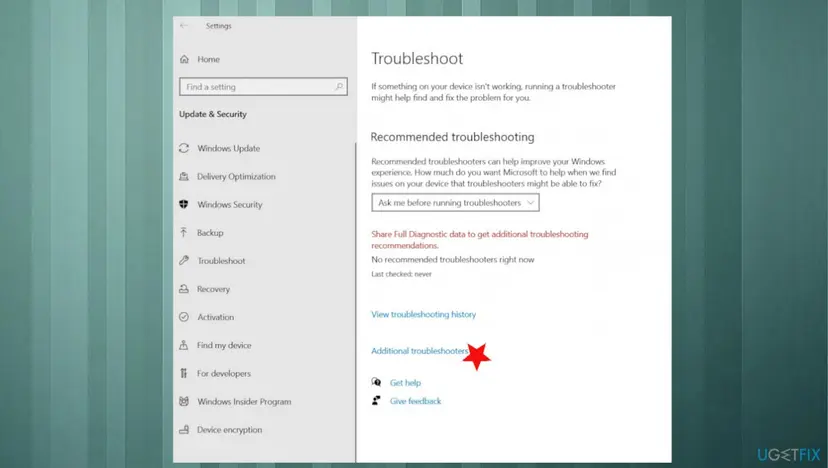Open View troubleshooting history link
828x468 pixels.
(x=424, y=314)
